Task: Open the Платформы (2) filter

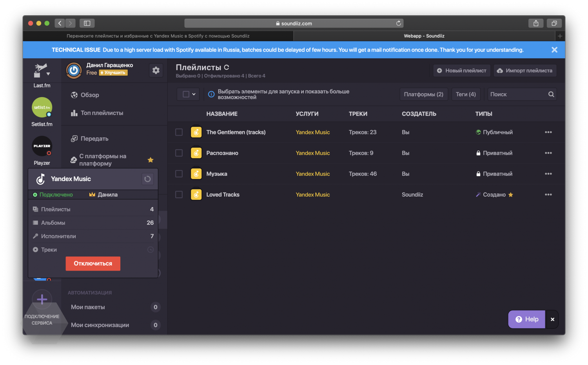Action: coord(424,94)
